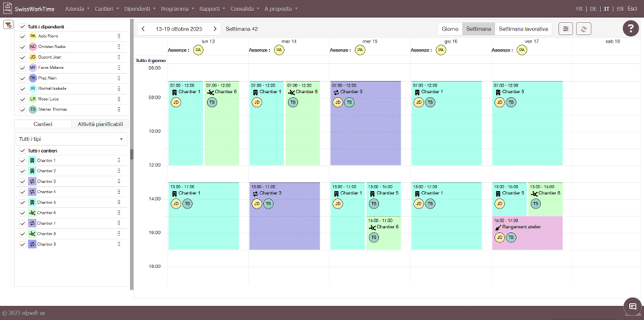644x320 pixels.
Task: Open the pink Rangement atelier event on Friday
Action: (x=527, y=232)
